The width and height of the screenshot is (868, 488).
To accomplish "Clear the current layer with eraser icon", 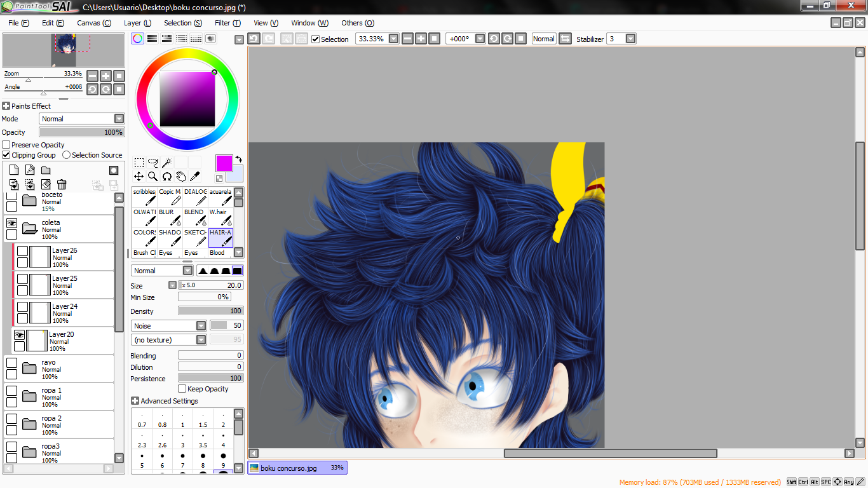I will (46, 184).
